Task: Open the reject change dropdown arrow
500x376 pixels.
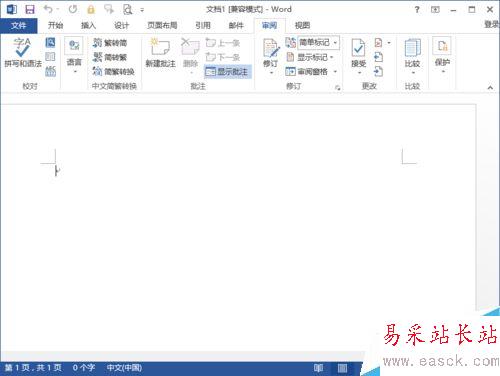Action: pyautogui.click(x=389, y=43)
